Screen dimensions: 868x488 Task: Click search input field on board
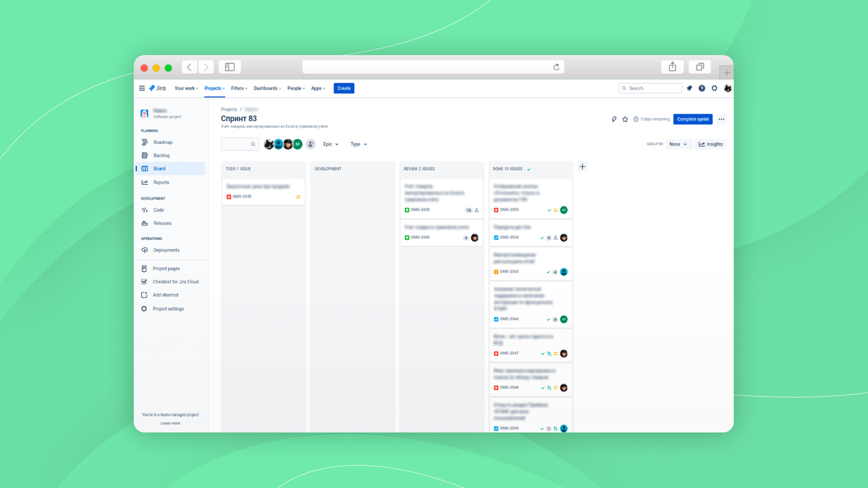coord(238,144)
